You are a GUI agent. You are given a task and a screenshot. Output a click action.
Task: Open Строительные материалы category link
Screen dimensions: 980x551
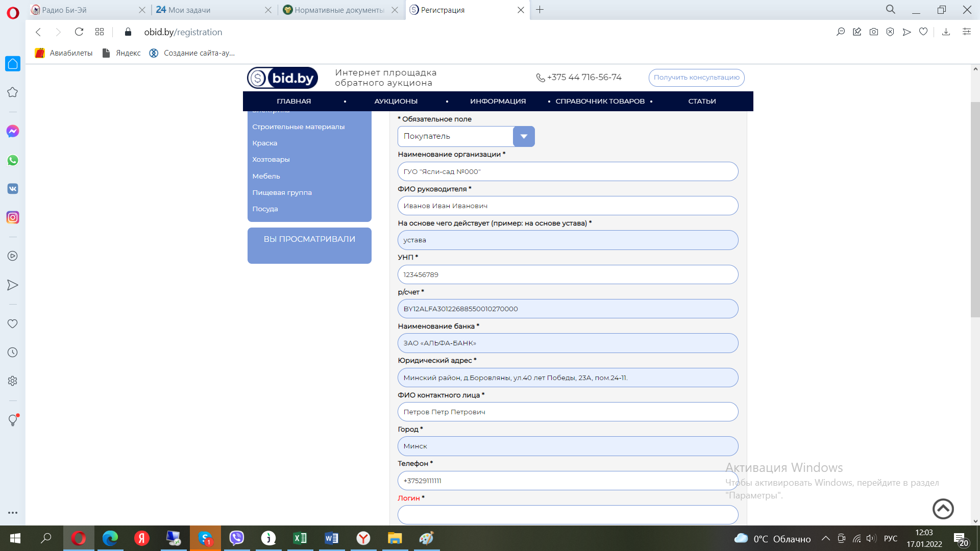click(298, 127)
